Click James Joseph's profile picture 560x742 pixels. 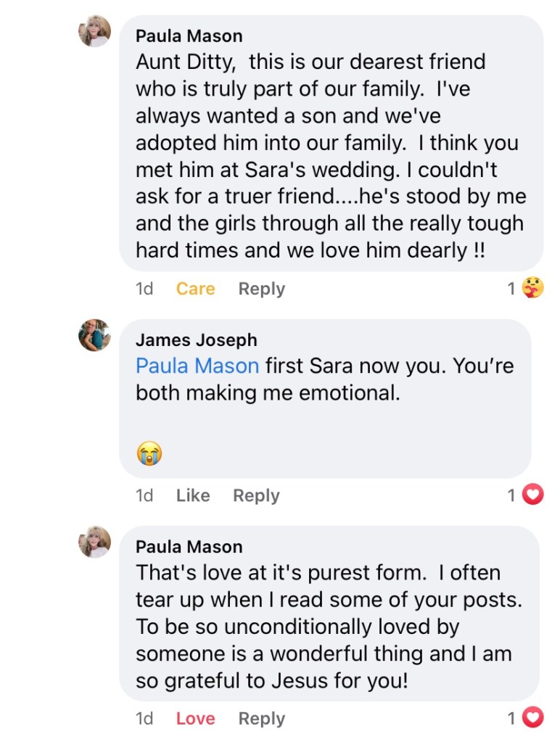tap(94, 335)
